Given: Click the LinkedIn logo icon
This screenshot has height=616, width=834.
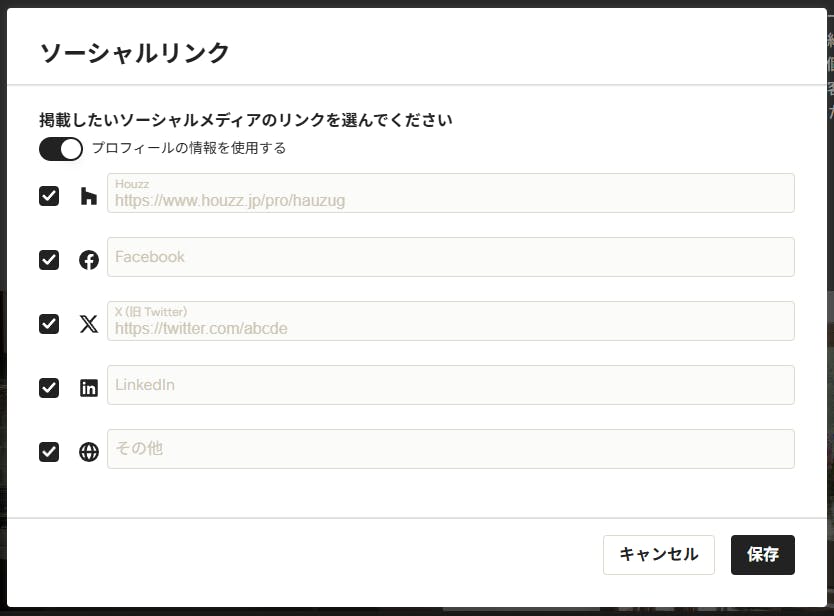Looking at the screenshot, I should point(89,388).
